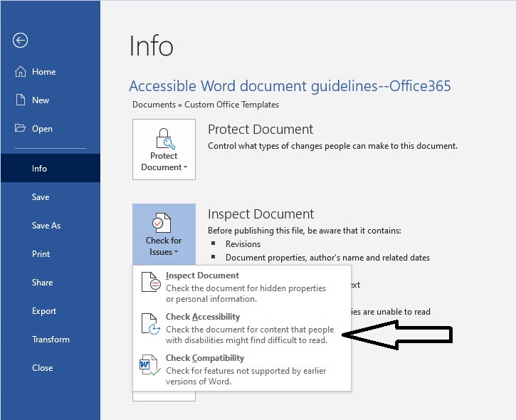Select Open in the sidebar

click(51, 129)
